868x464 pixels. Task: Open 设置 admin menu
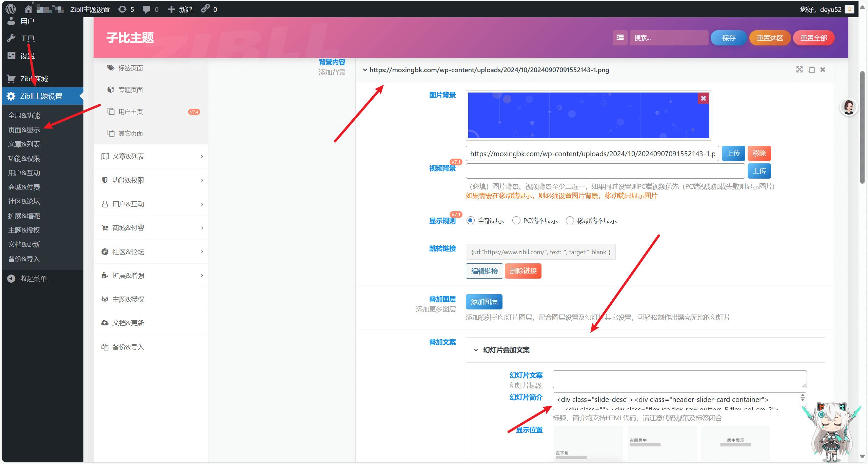point(43,56)
